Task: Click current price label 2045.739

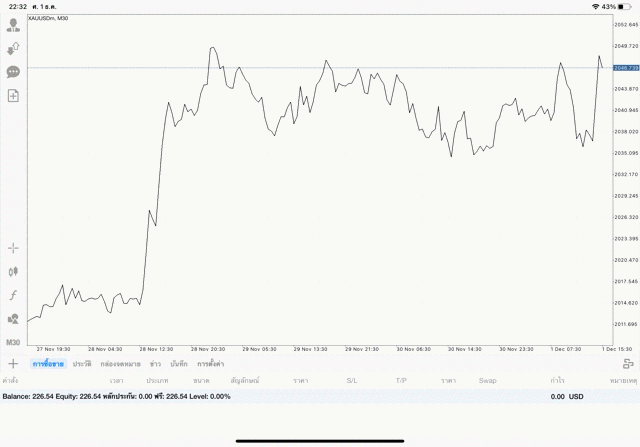Action: [x=625, y=67]
